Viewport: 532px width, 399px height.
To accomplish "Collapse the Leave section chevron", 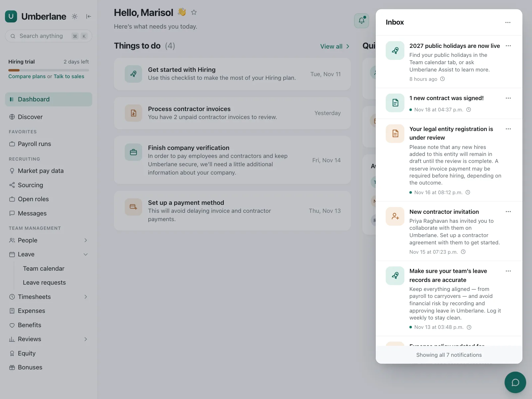I will click(x=85, y=254).
